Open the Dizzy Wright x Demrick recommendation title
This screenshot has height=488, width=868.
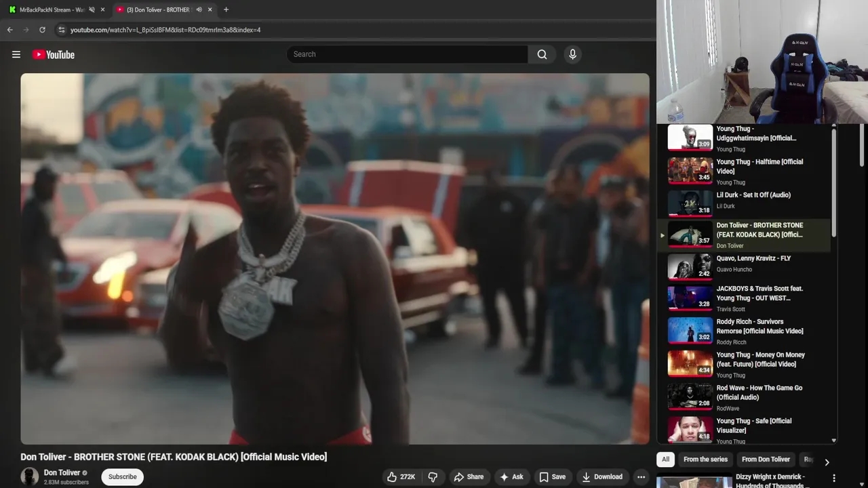[771, 481]
